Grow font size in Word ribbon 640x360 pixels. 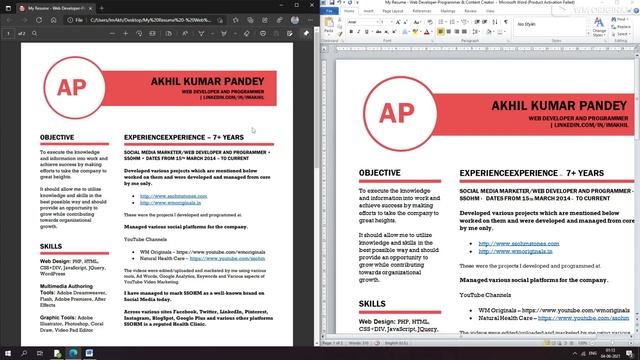coord(398,22)
